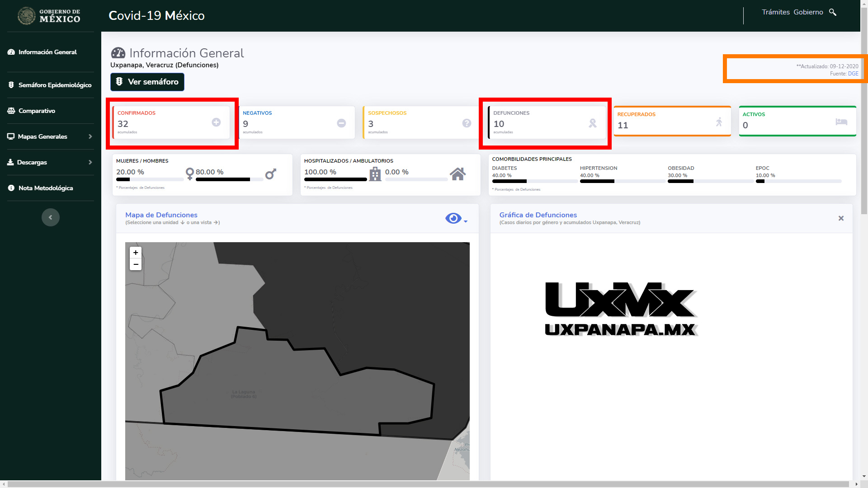The width and height of the screenshot is (868, 488).
Task: Click the balance scale Comparativo icon
Action: pos(11,111)
